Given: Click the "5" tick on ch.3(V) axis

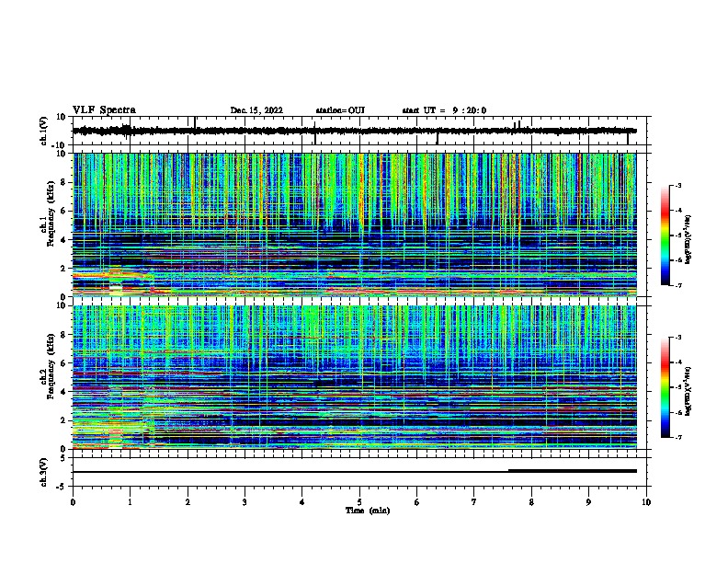Looking at the screenshot, I should 64,458.
